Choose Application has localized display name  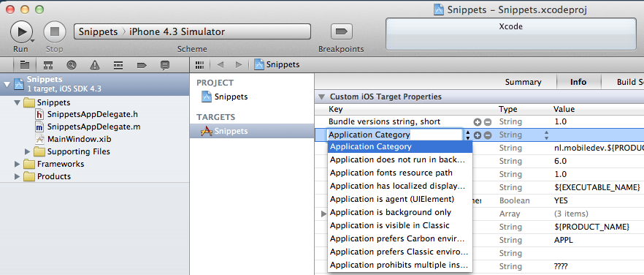400,186
